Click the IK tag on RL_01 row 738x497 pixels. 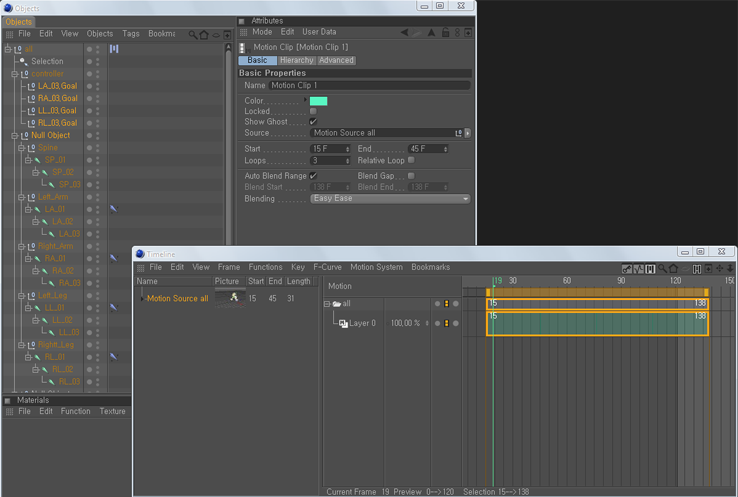(x=113, y=357)
